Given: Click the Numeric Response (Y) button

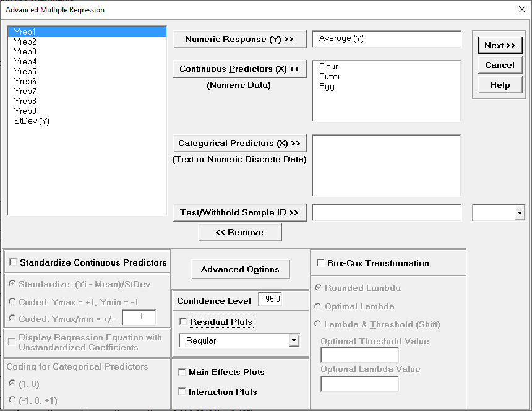Looking at the screenshot, I should (239, 38).
